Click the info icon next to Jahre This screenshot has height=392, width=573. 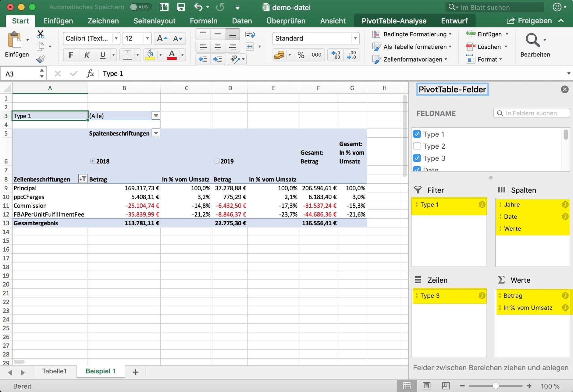tap(565, 204)
